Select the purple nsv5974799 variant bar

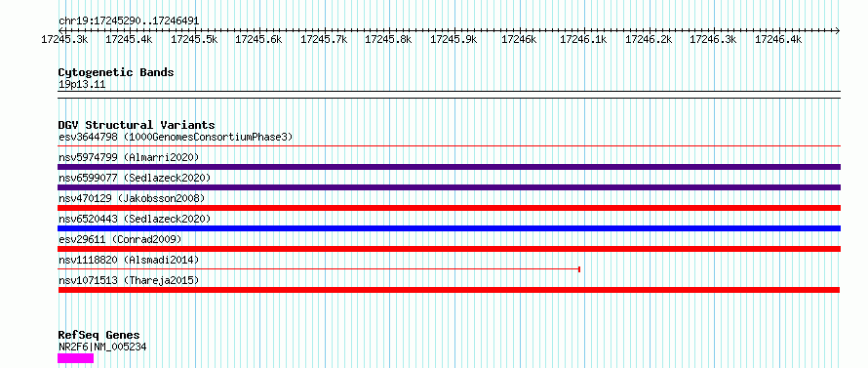(x=449, y=167)
